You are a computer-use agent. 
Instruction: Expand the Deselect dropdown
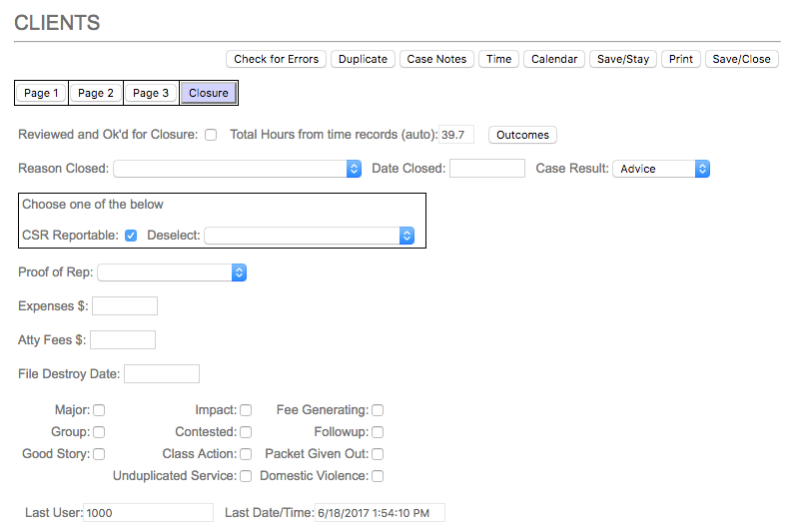pos(310,236)
